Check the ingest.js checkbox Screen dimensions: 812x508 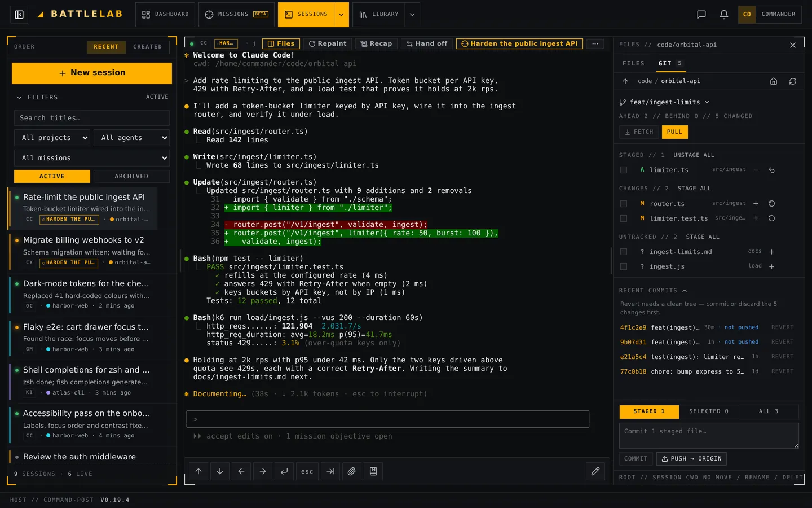624,266
